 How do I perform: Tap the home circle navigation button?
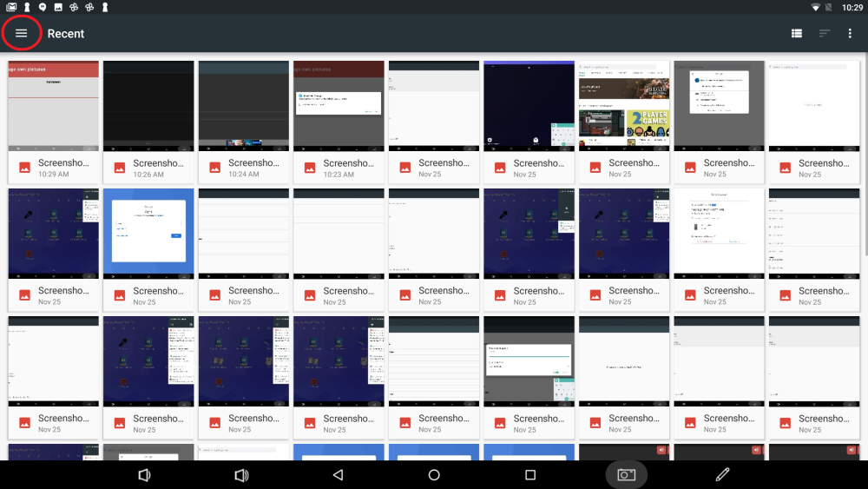434,474
